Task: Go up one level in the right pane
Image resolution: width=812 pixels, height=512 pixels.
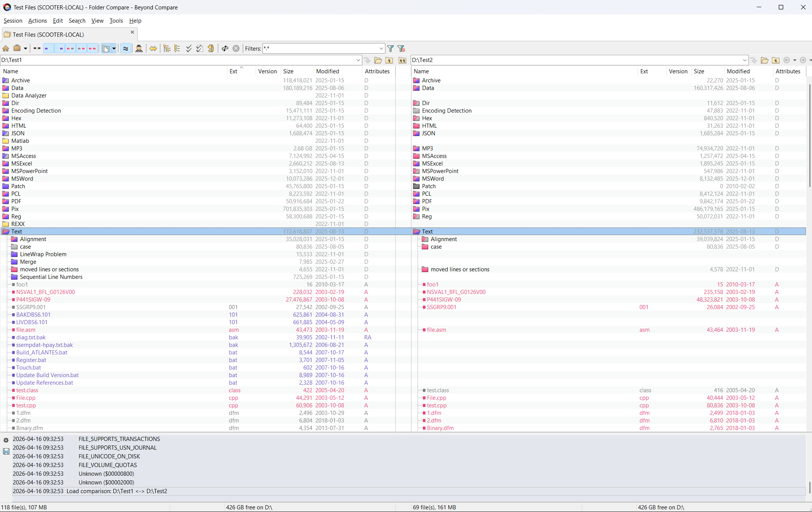Action: pyautogui.click(x=776, y=60)
